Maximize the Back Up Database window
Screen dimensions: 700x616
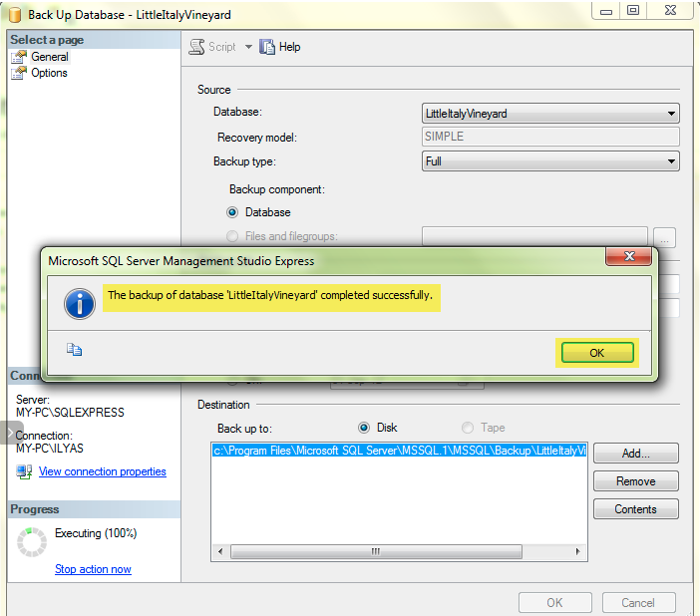(x=633, y=11)
